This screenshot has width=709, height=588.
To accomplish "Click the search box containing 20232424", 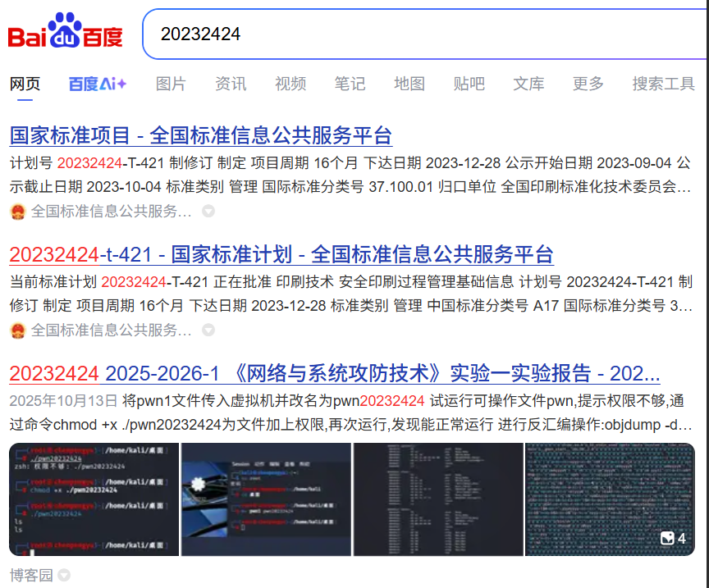I will tap(425, 34).
